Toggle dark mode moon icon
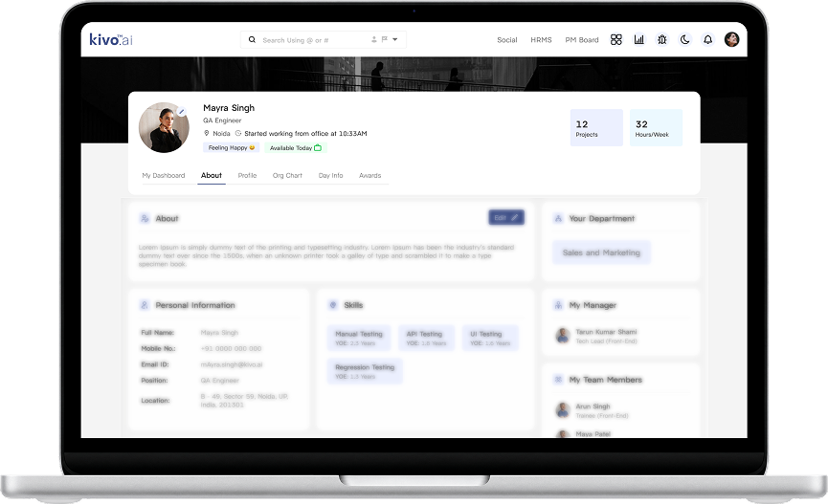This screenshot has width=828, height=504. pos(685,39)
